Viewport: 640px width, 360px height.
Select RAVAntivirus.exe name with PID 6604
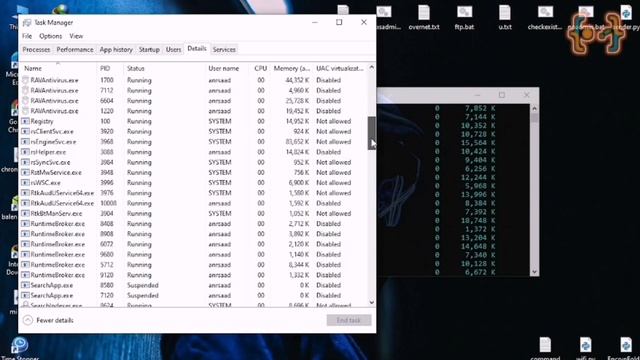[x=54, y=100]
